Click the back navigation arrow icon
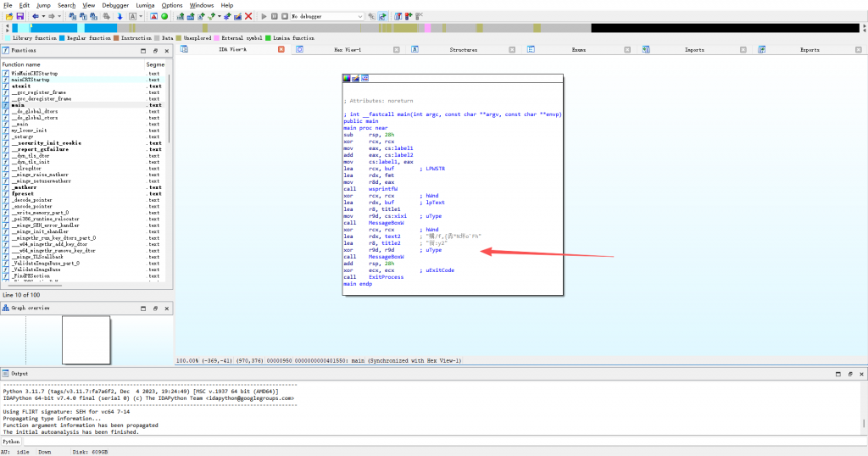Screen dimensions: 868x456 coord(35,16)
